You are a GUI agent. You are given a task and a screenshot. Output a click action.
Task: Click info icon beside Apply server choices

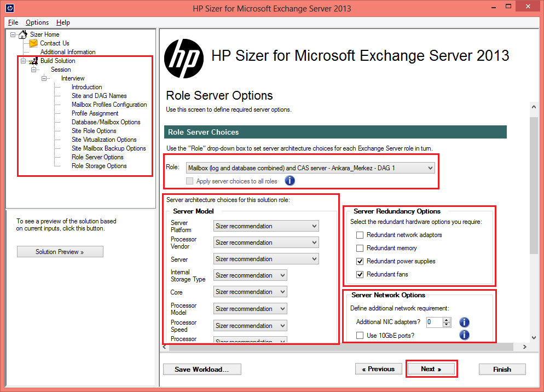[x=290, y=181]
